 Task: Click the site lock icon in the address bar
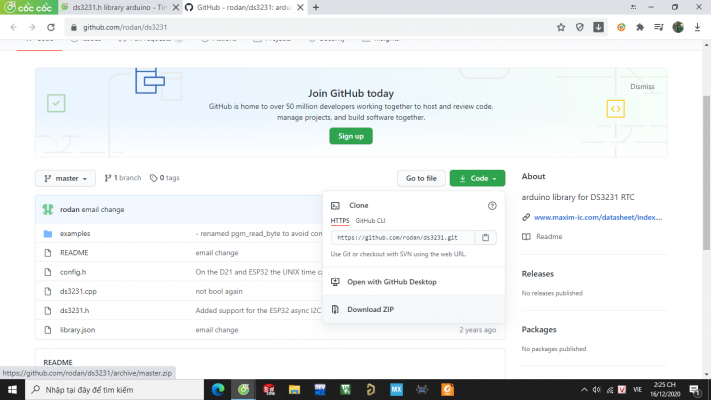point(73,27)
